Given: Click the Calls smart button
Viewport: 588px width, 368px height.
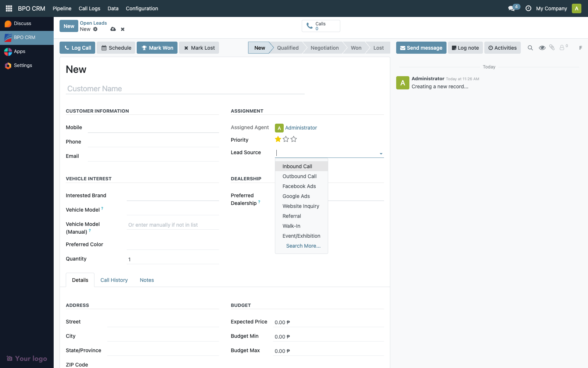Looking at the screenshot, I should click(320, 26).
